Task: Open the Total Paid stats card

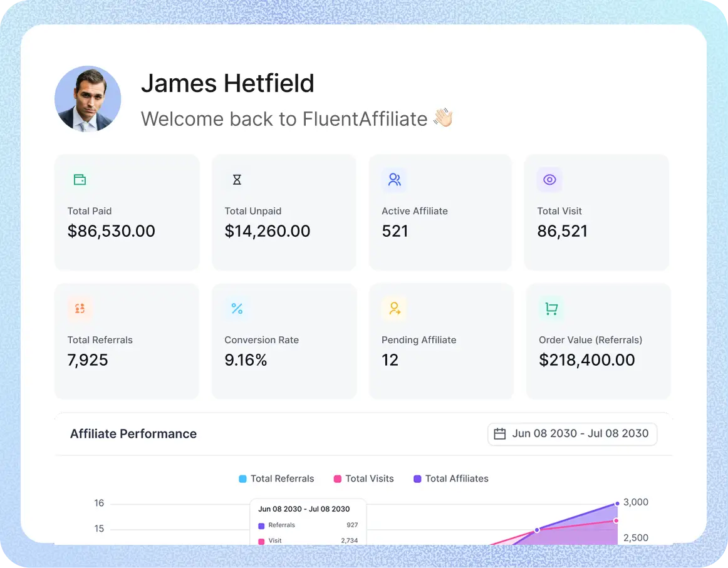Action: click(127, 212)
